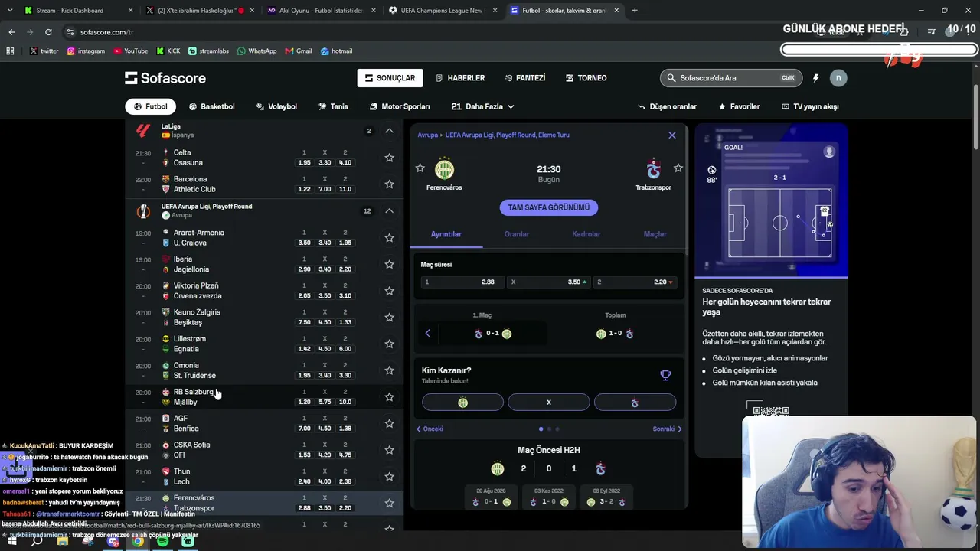This screenshot has height=551, width=980.
Task: Click TAM SAYFA GÖRÜNÜMÜ button
Action: tap(548, 207)
